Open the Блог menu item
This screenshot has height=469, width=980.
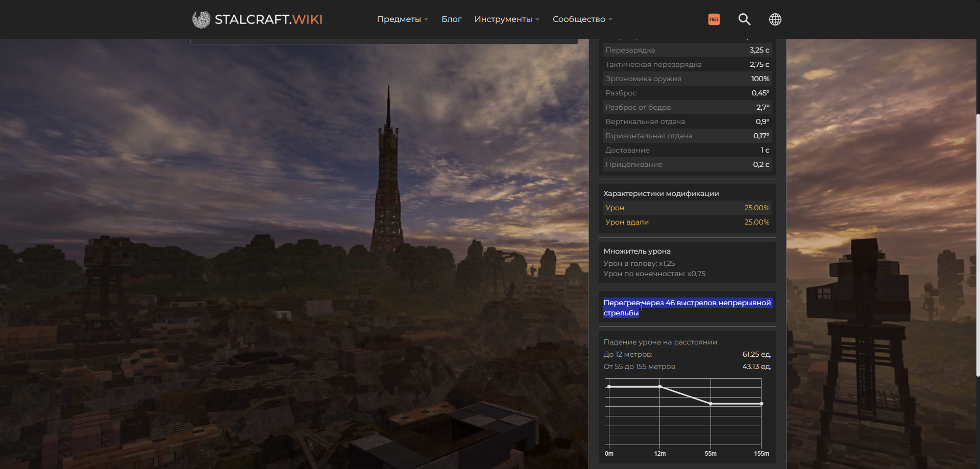tap(451, 19)
